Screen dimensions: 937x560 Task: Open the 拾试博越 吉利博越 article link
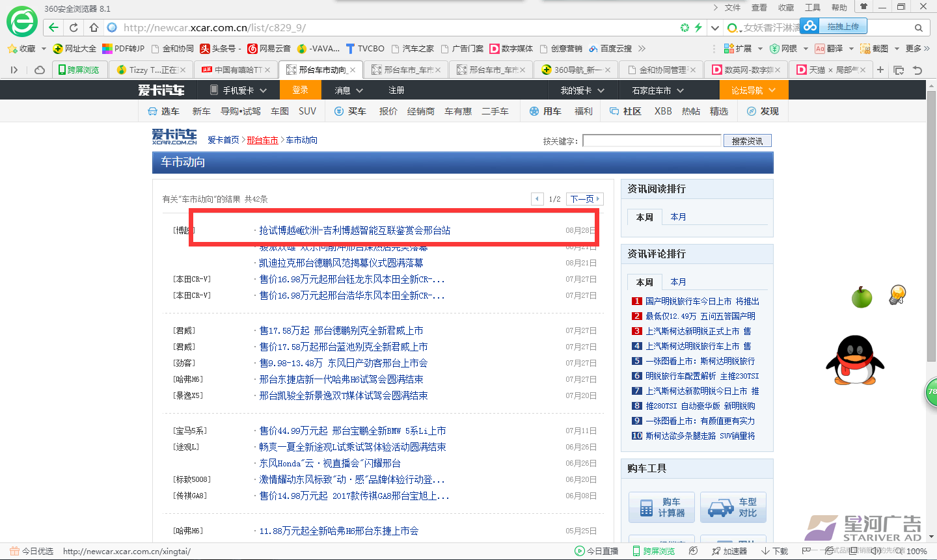point(355,230)
